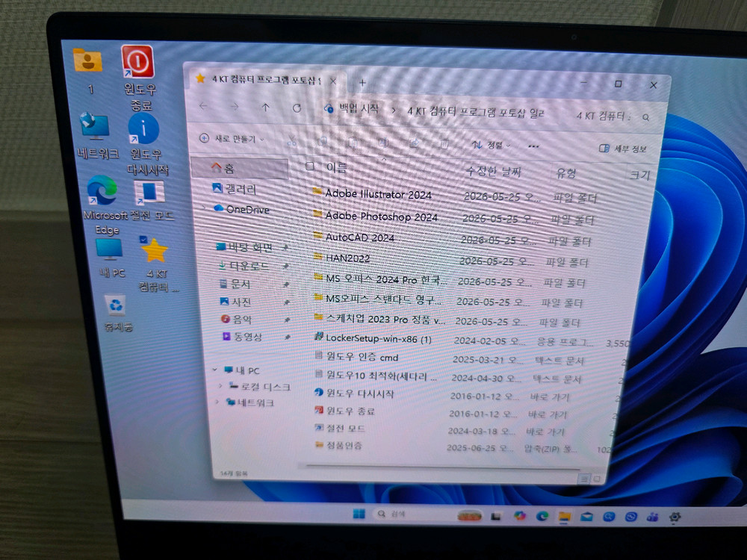The image size is (747, 560).
Task: Close the 4 KT 컴퓨터 프로그램 tab
Action: 333,81
